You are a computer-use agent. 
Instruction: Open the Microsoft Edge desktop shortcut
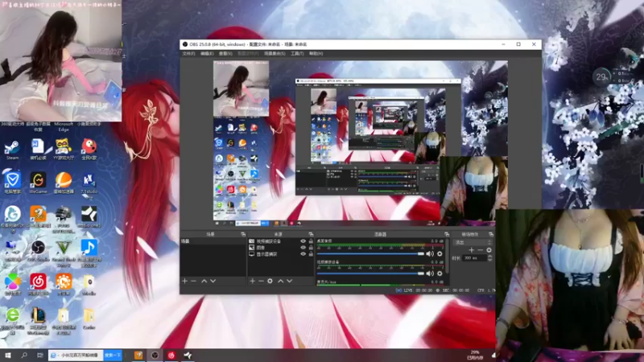(64, 126)
